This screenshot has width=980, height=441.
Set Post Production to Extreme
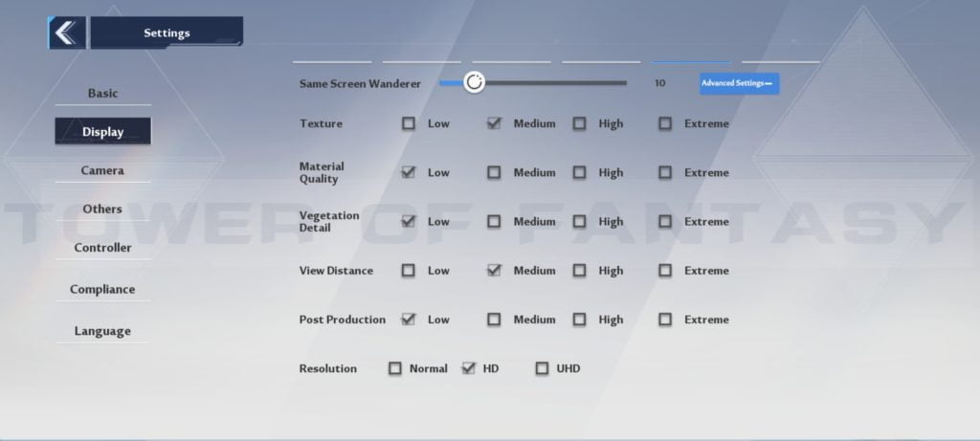[665, 320]
